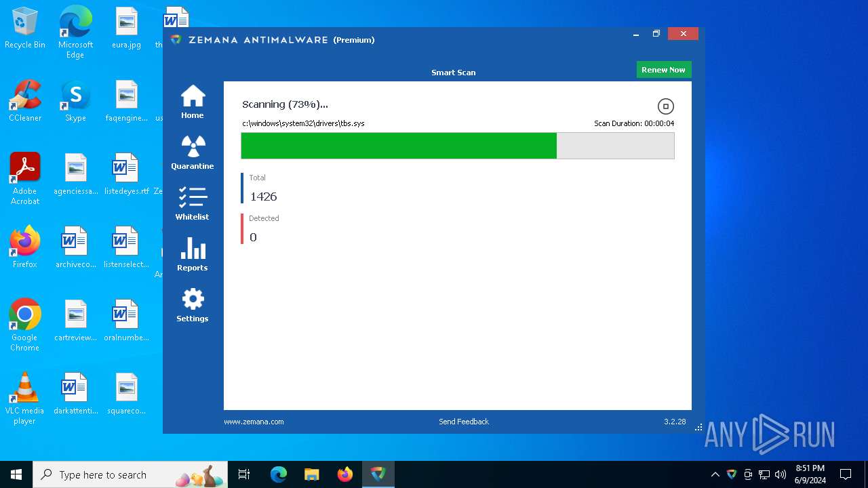868x488 pixels.
Task: Select the eura.jpg desktop file
Action: coord(127,28)
